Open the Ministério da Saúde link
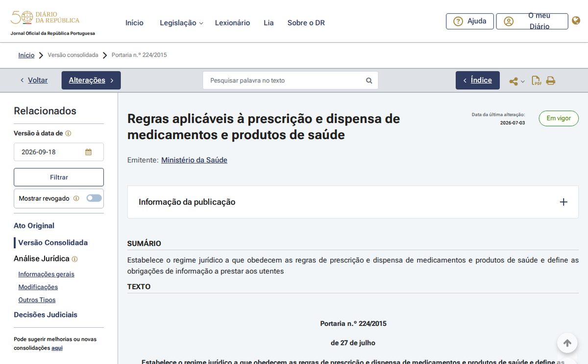The height and width of the screenshot is (364, 588). pyautogui.click(x=194, y=160)
